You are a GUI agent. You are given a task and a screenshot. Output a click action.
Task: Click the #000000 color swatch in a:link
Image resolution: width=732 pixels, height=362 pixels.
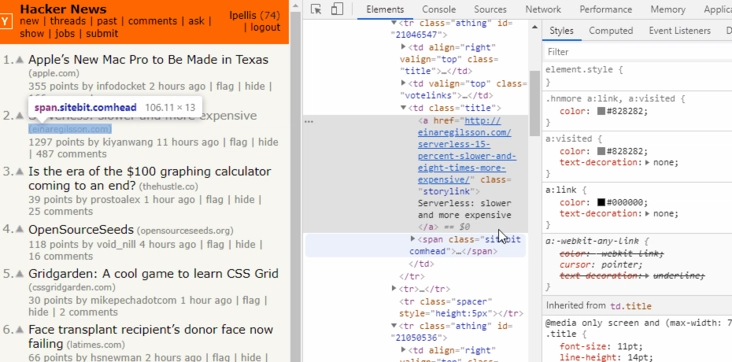(x=601, y=203)
